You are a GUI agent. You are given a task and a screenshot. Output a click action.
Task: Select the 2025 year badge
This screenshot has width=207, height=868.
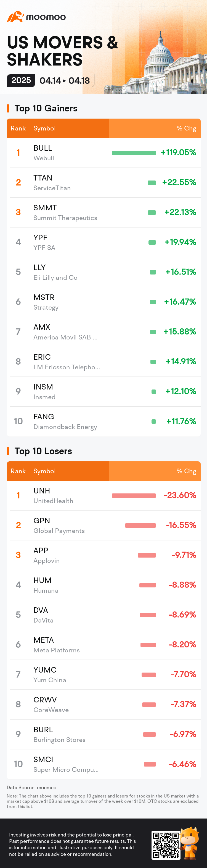(x=21, y=80)
